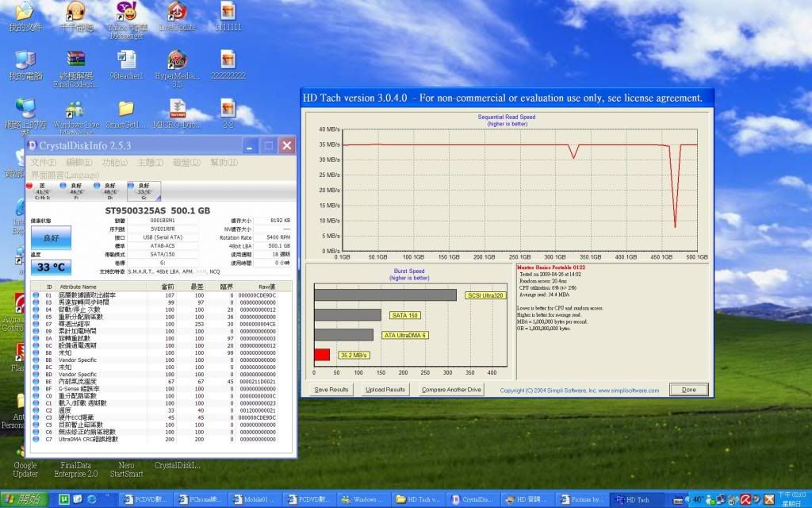Open the 96teacher1 Word document icon
The height and width of the screenshot is (508, 812).
coord(126,65)
